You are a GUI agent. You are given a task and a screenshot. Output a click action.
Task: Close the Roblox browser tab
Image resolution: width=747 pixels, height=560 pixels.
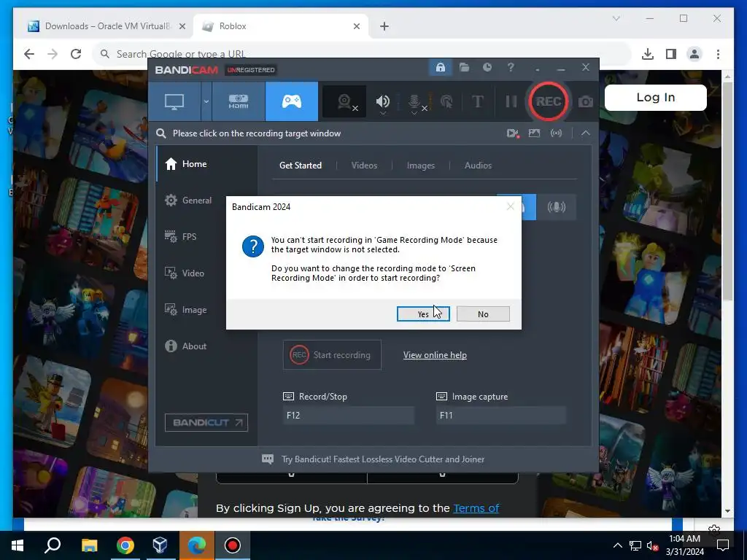pos(356,26)
